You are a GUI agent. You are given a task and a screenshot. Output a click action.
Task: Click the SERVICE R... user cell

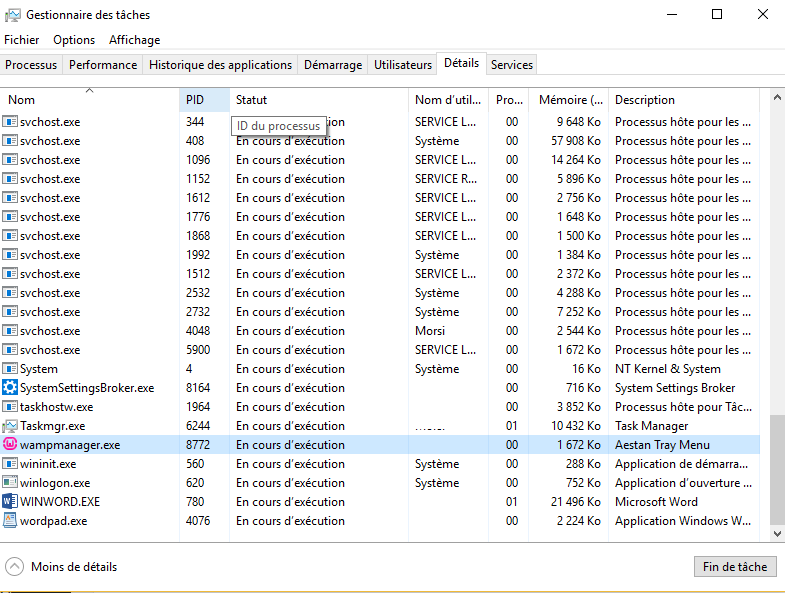(x=446, y=179)
